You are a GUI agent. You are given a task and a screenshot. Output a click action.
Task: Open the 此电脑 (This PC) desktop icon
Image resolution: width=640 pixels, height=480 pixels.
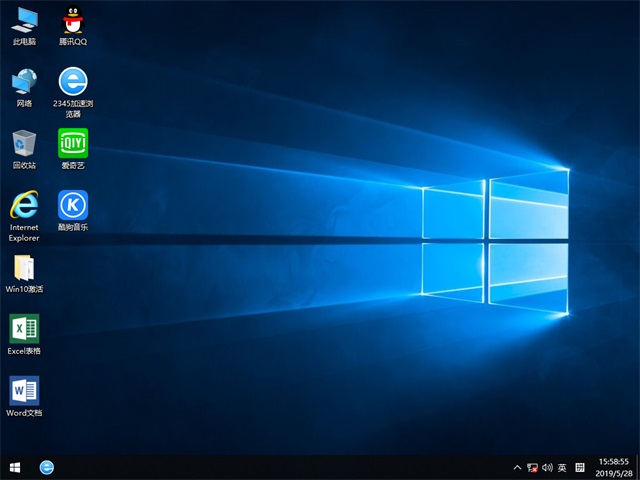coord(24,20)
